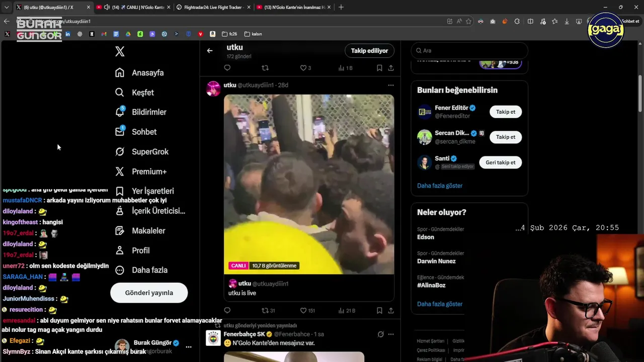
Task: Open Keşfet search page
Action: point(134,93)
